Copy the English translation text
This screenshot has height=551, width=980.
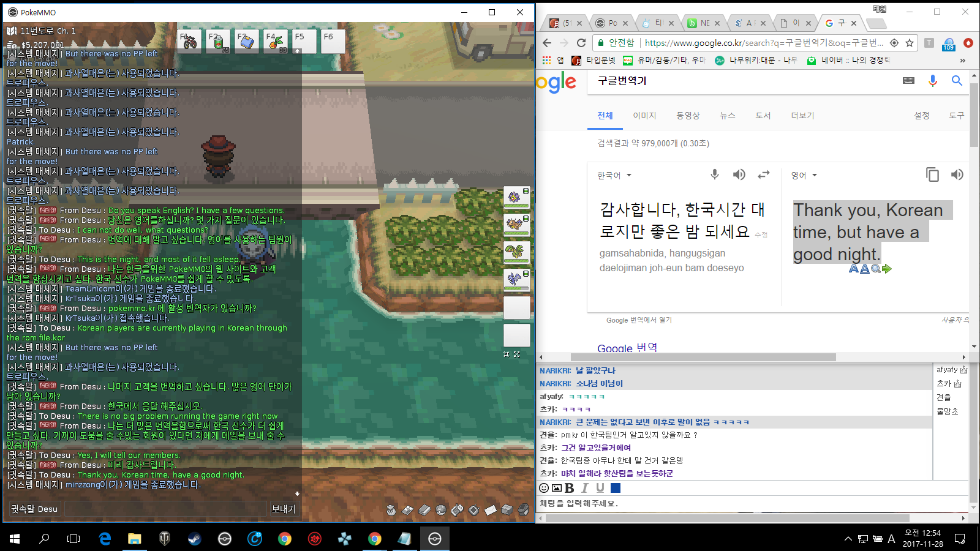click(x=932, y=175)
